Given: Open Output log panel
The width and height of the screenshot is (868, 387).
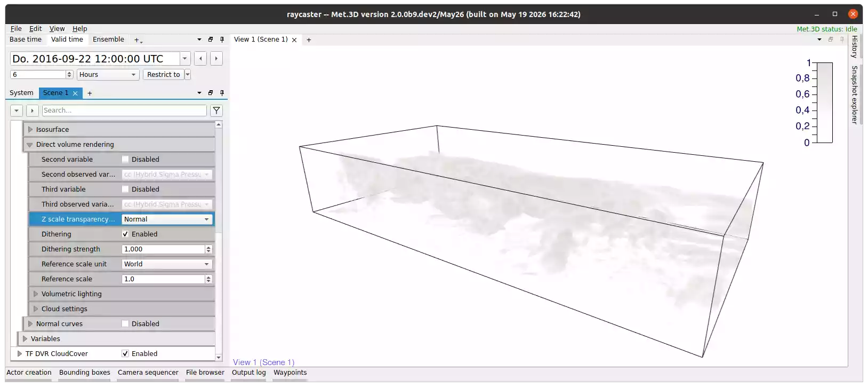Looking at the screenshot, I should tap(249, 373).
